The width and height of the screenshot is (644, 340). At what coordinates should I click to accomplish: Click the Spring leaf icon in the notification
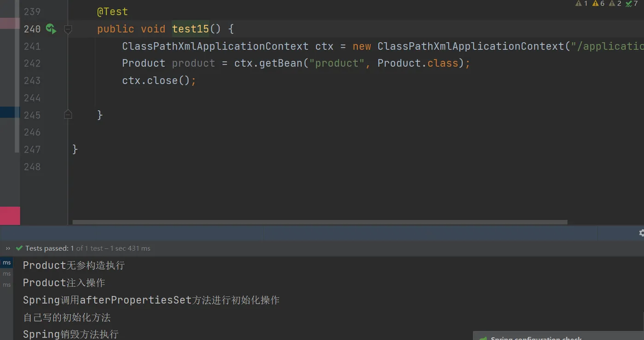(x=483, y=338)
